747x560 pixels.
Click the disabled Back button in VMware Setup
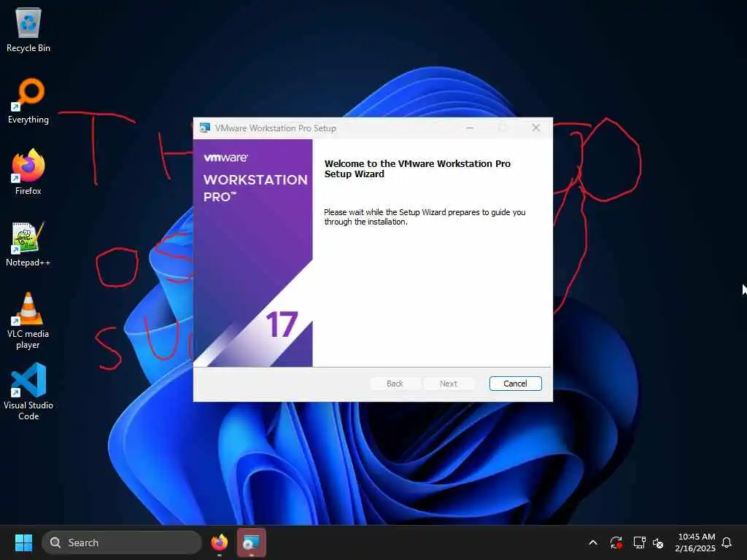[395, 384]
